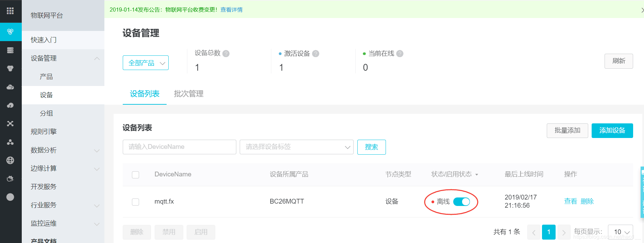The width and height of the screenshot is (644, 243).
Task: Open the globe sidebar icon
Action: pyautogui.click(x=10, y=160)
